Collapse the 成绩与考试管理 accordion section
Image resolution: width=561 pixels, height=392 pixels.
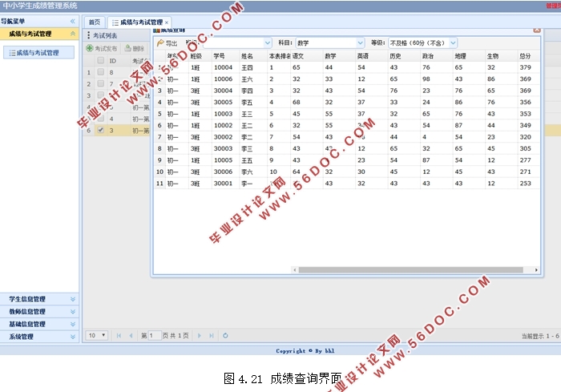pyautogui.click(x=73, y=34)
